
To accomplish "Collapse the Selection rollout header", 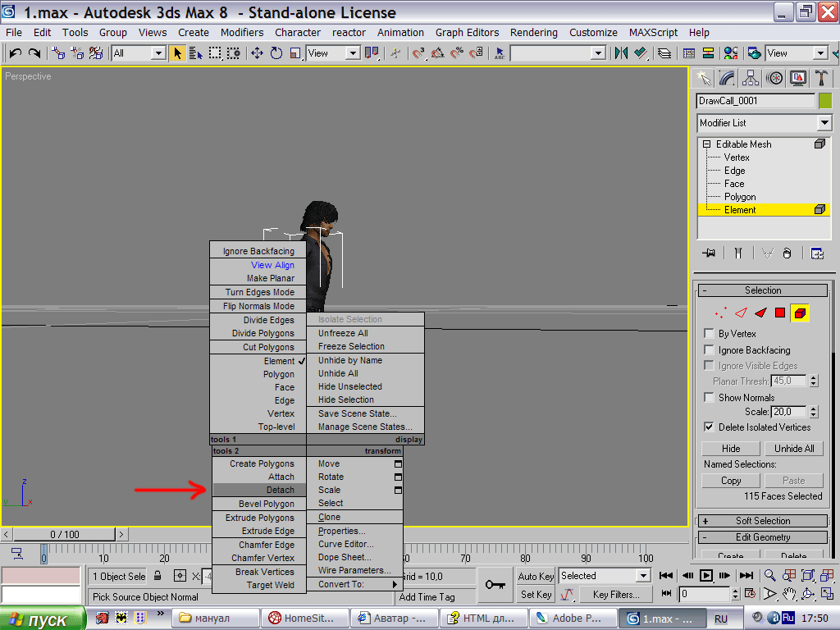I will pyautogui.click(x=763, y=290).
